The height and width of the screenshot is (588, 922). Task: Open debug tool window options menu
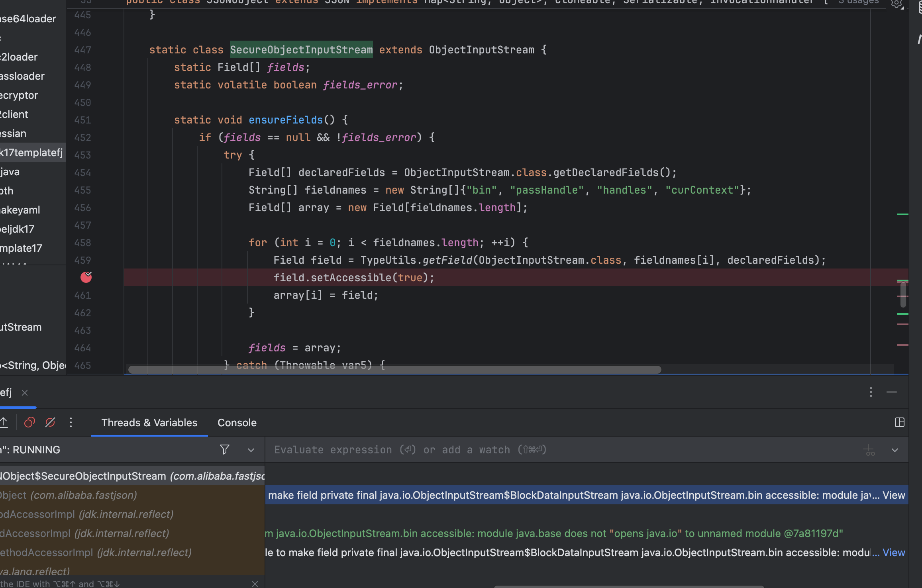pos(871,392)
